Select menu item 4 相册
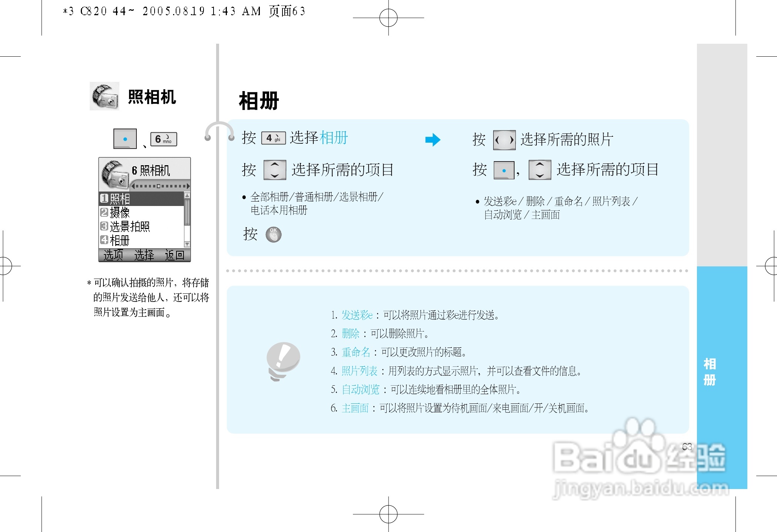This screenshot has width=777, height=532. click(x=141, y=240)
